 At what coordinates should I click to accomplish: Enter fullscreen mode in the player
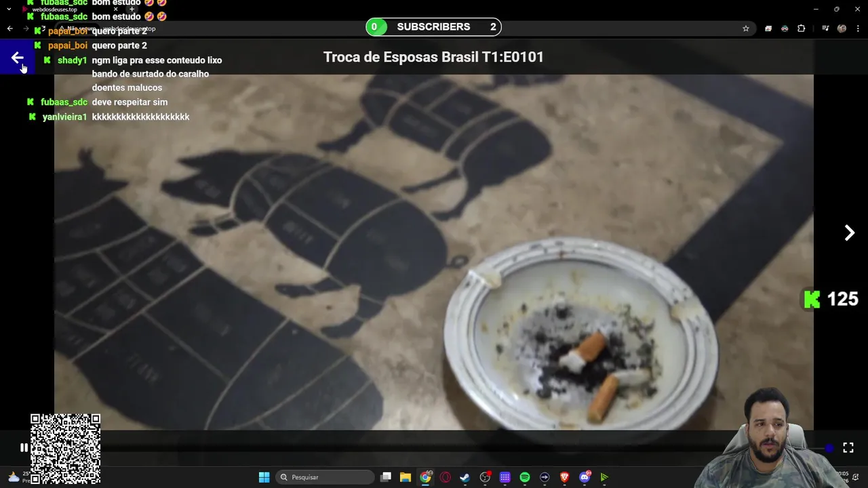pyautogui.click(x=848, y=447)
